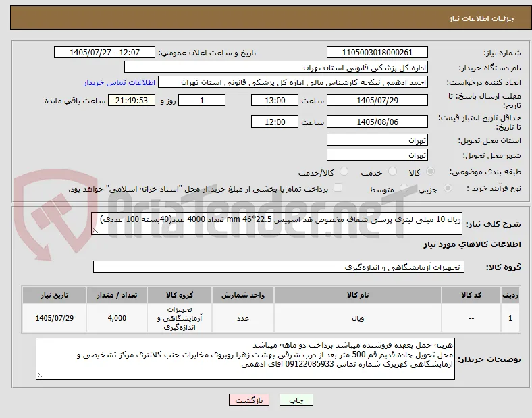This screenshot has width=532, height=418.
Task: Click the تعداد / مقدار column header
Action: [117, 295]
